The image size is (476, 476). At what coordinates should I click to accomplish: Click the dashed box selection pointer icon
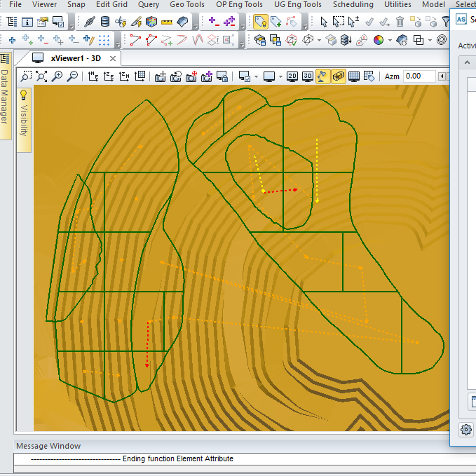click(338, 22)
